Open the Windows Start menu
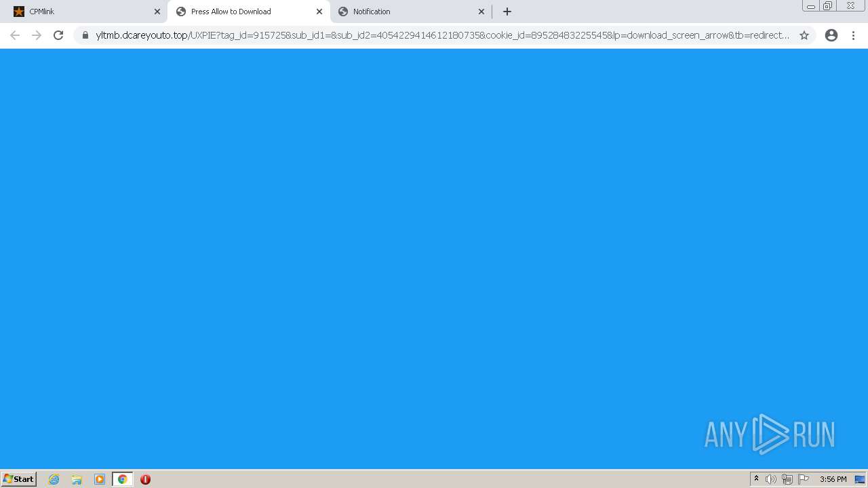The width and height of the screenshot is (868, 488). (19, 479)
